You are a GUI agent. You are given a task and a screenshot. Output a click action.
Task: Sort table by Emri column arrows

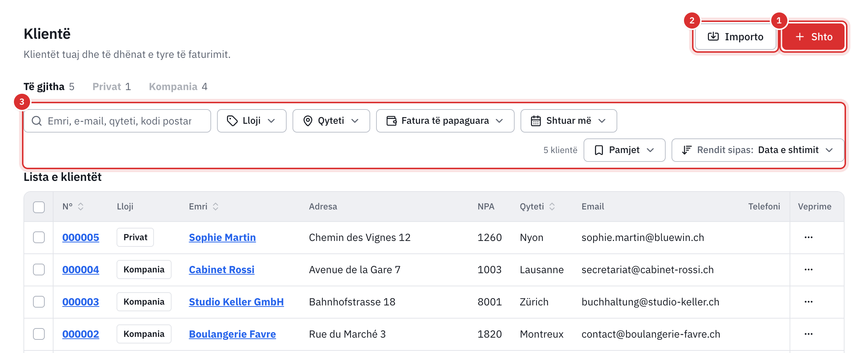click(216, 207)
